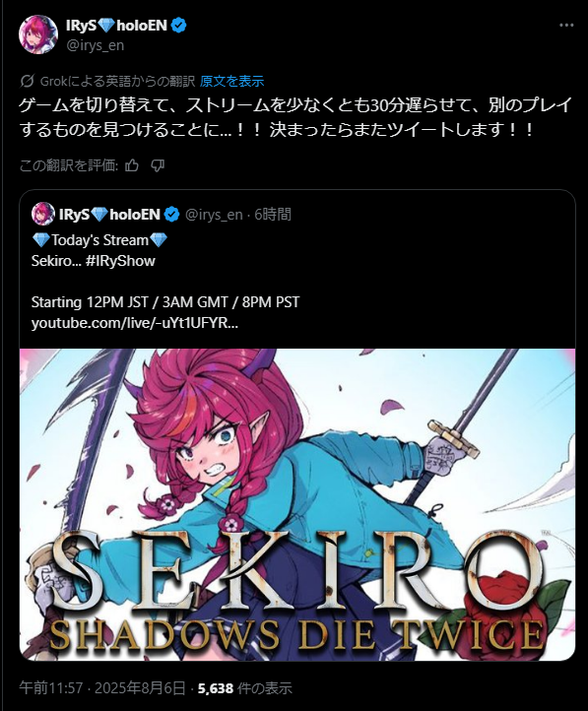Open the three-dot more options menu
This screenshot has height=711, width=588.
point(566,26)
